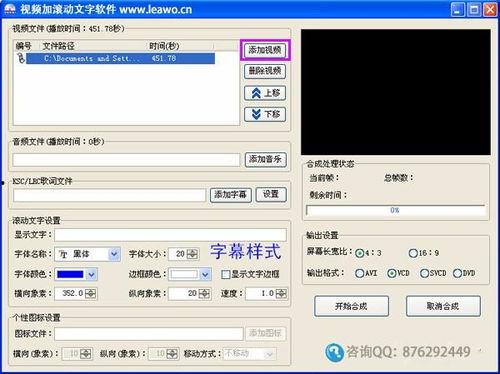Click the 时间(秒) column header
The height and width of the screenshot is (374, 500).
pos(164,46)
